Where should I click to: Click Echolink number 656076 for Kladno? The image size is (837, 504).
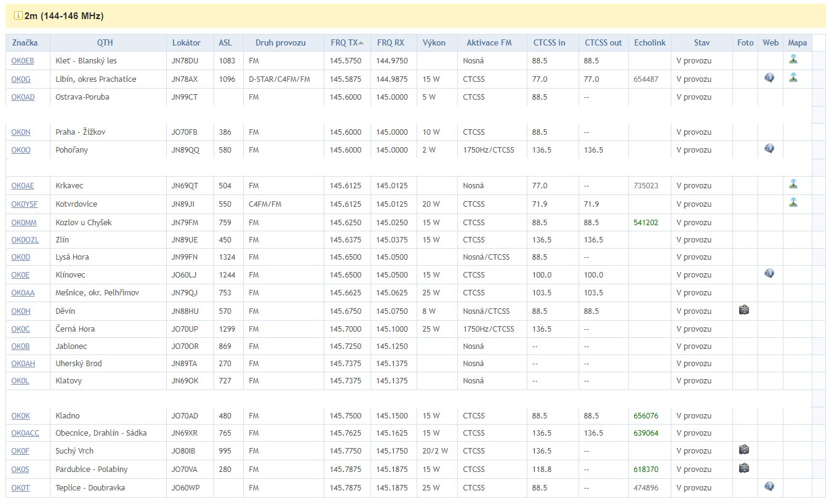(x=646, y=416)
